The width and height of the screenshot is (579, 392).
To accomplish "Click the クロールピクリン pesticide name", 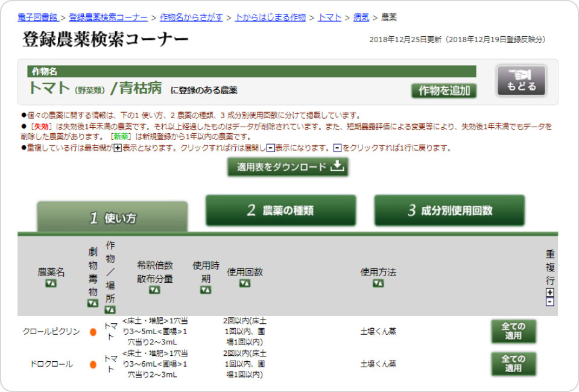I will coord(51,332).
